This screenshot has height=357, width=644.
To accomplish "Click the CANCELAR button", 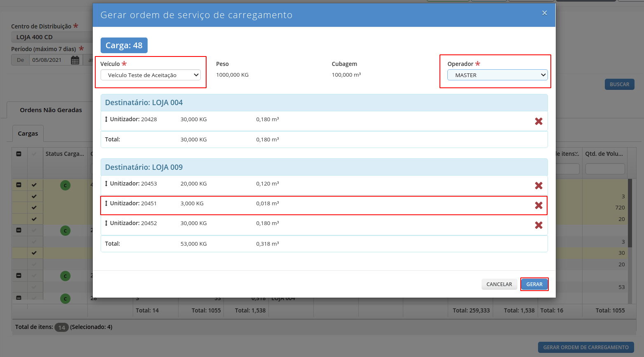I will coord(499,284).
